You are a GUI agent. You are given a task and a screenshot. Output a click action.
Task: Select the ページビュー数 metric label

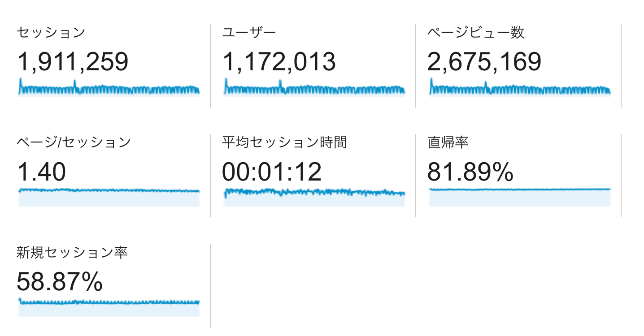[476, 33]
